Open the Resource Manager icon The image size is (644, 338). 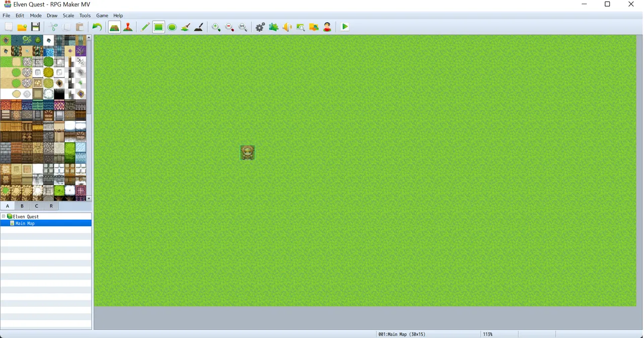pyautogui.click(x=314, y=27)
